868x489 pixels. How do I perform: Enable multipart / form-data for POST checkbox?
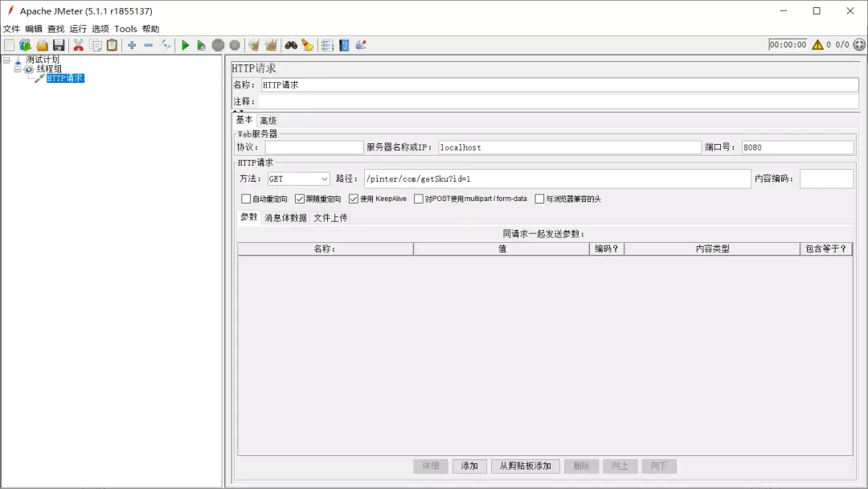coord(419,199)
